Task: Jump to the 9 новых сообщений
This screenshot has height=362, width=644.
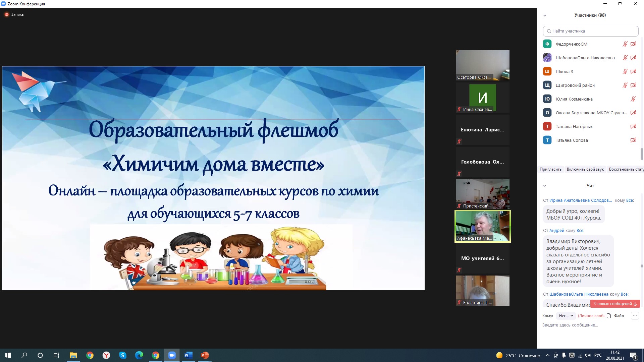Action: (615, 304)
